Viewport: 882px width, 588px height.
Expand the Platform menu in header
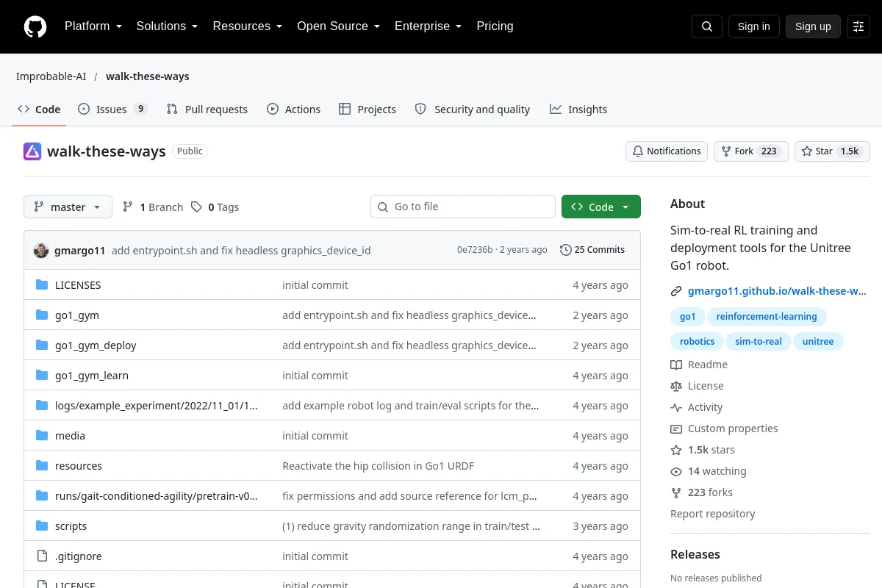(x=93, y=26)
